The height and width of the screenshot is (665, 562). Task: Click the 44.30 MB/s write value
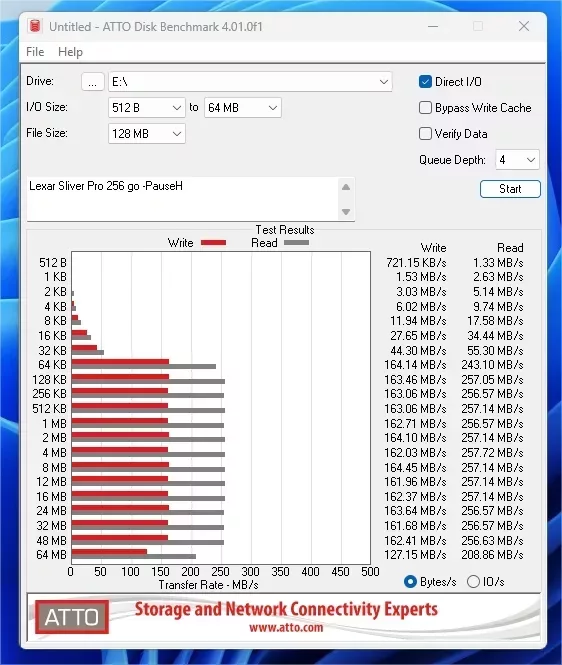coord(418,351)
